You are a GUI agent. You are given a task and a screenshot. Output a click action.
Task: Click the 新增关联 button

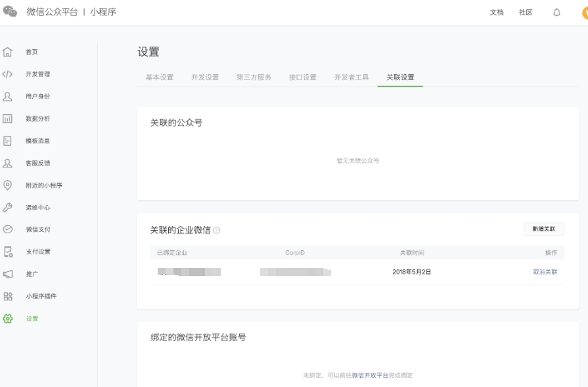pyautogui.click(x=545, y=229)
